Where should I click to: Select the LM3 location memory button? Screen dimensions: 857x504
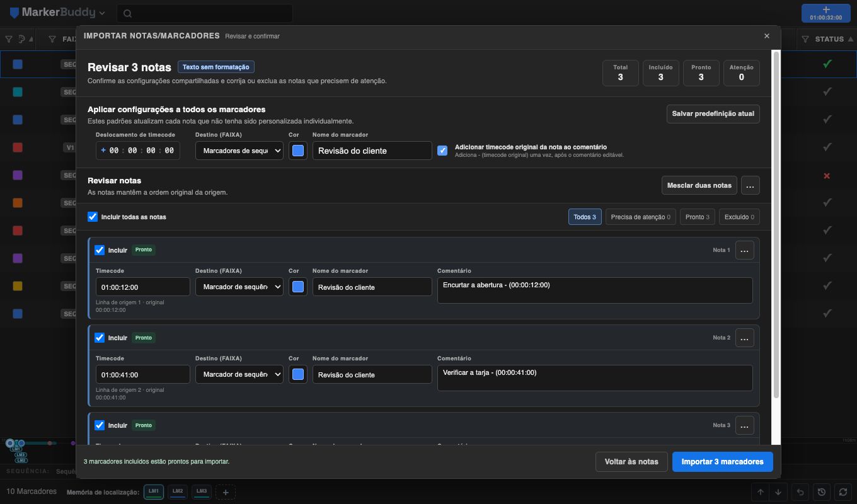[x=202, y=491]
